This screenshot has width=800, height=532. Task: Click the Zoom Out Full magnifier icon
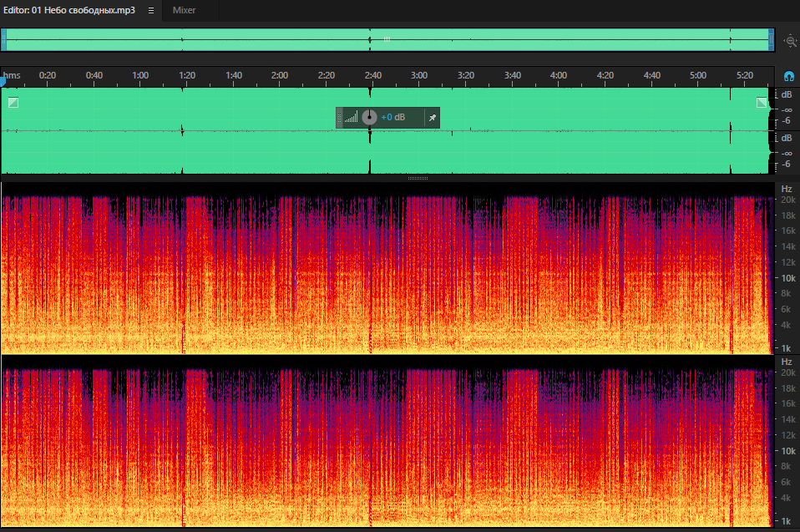tap(790, 41)
